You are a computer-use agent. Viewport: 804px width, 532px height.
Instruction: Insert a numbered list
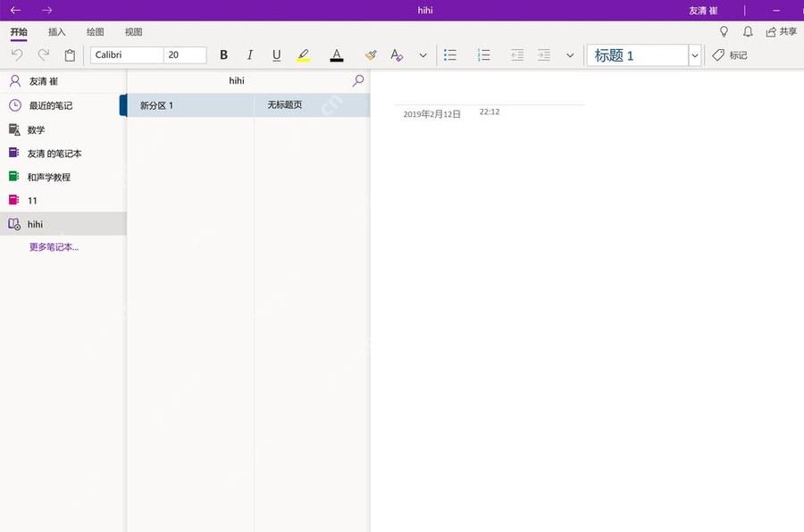(483, 54)
